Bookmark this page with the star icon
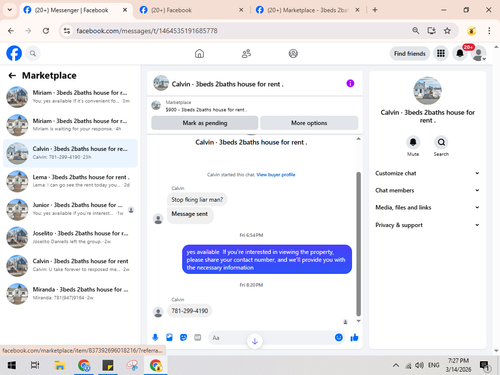The width and height of the screenshot is (500, 375). point(447,31)
